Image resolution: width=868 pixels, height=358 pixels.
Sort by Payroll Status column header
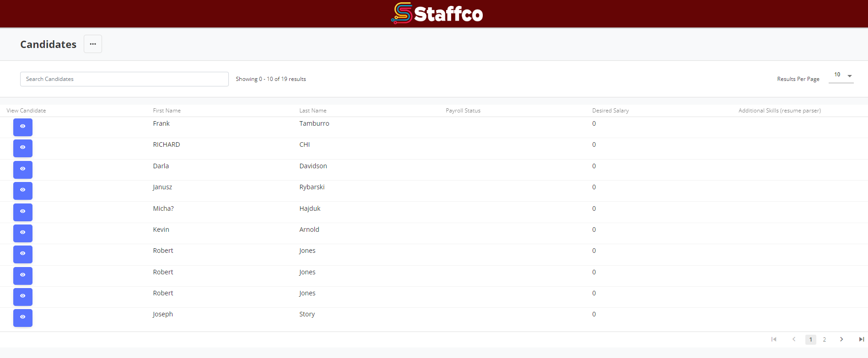coord(463,111)
